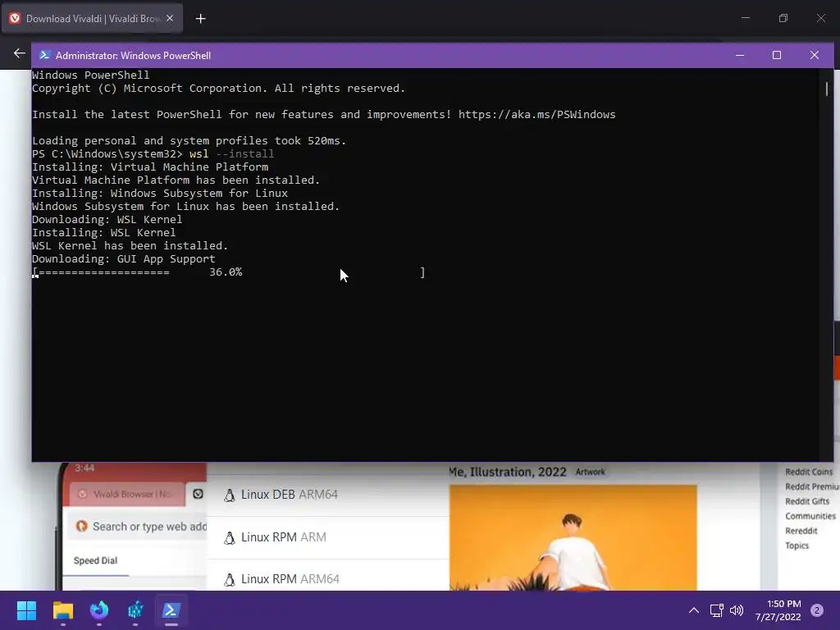The height and width of the screenshot is (630, 840).
Task: Click the Vivaldi favicon on the tab
Action: coord(15,19)
